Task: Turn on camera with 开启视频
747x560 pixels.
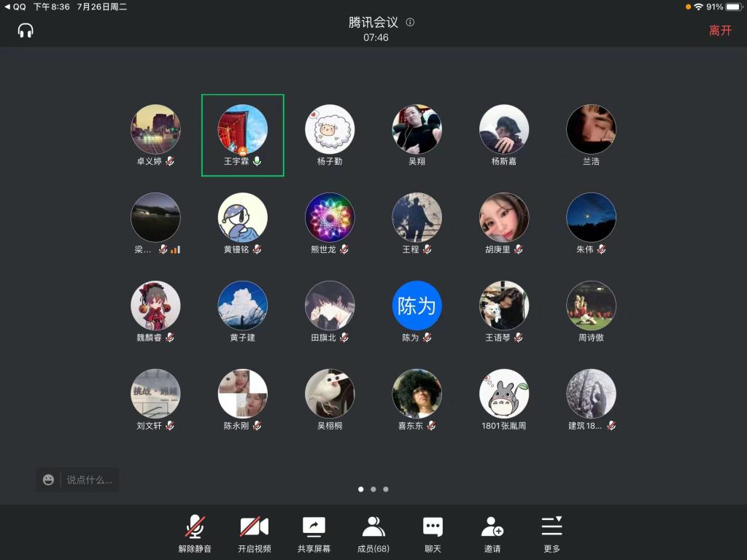Action: [254, 534]
